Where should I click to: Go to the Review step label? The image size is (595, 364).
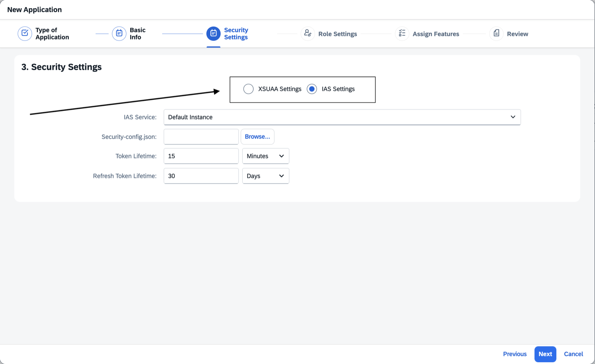(x=517, y=34)
